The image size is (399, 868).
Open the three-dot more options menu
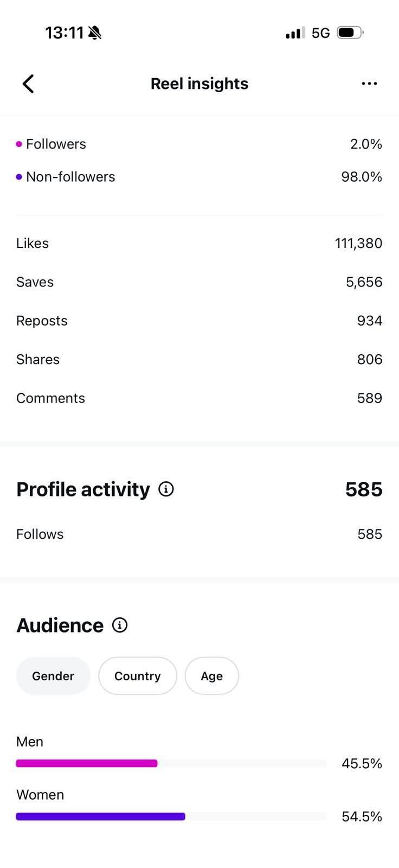(x=369, y=84)
